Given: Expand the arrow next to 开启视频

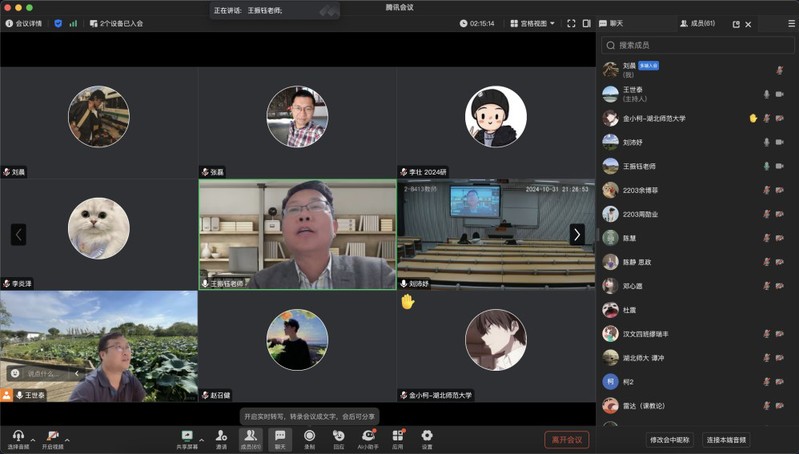Looking at the screenshot, I should point(68,439).
